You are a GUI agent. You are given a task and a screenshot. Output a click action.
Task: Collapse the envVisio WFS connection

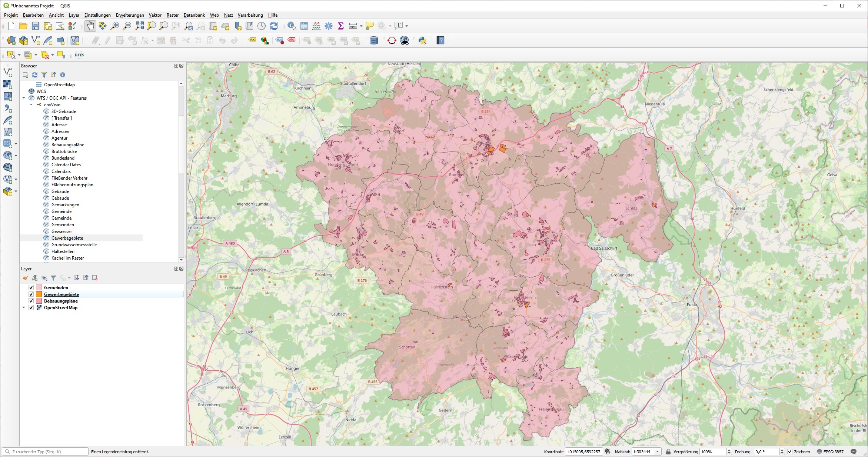pyautogui.click(x=31, y=105)
